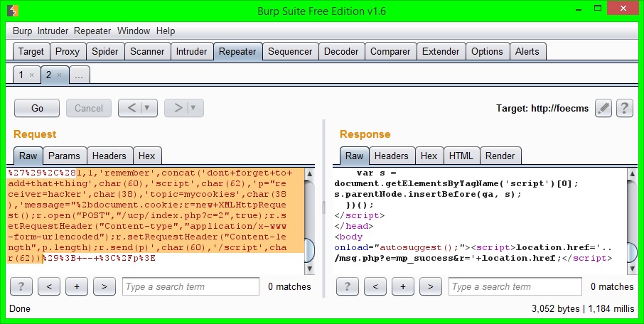Edit target with the pencil icon
The height and width of the screenshot is (324, 644).
603,109
